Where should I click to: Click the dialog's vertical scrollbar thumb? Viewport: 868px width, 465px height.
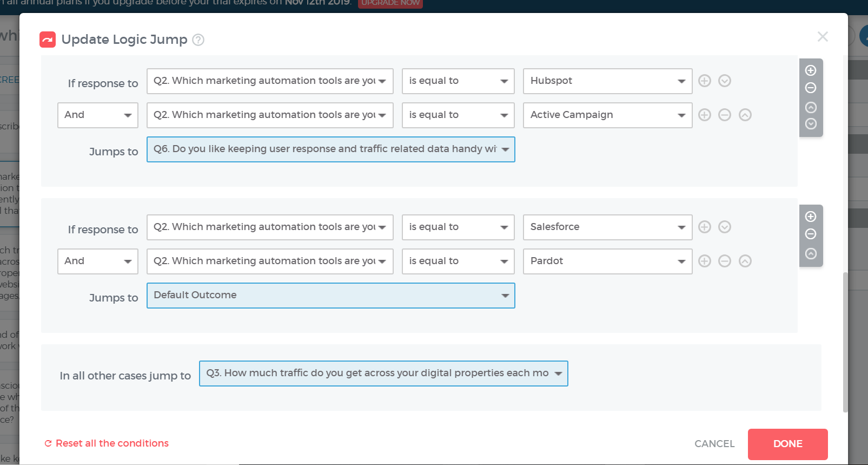pyautogui.click(x=845, y=342)
